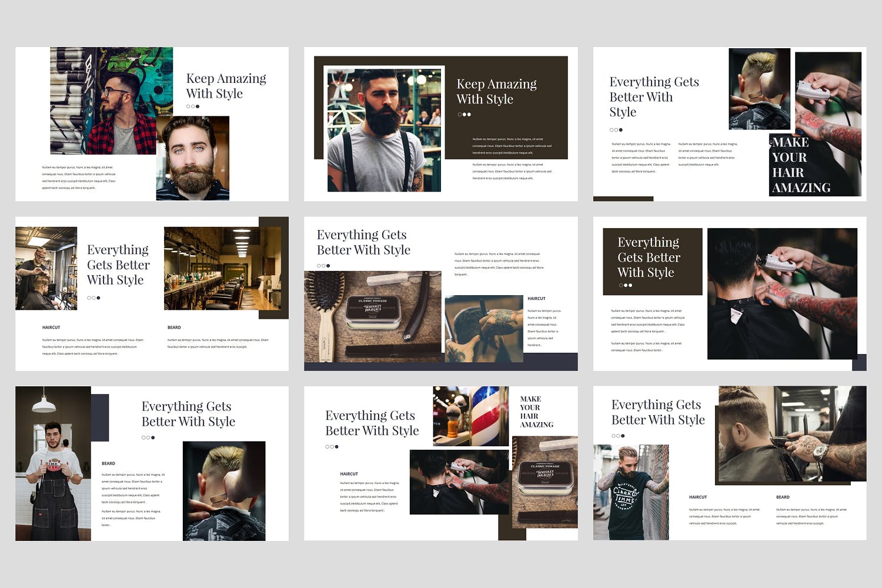Click the man in Clarks Timms t-shirt photo

click(630, 492)
